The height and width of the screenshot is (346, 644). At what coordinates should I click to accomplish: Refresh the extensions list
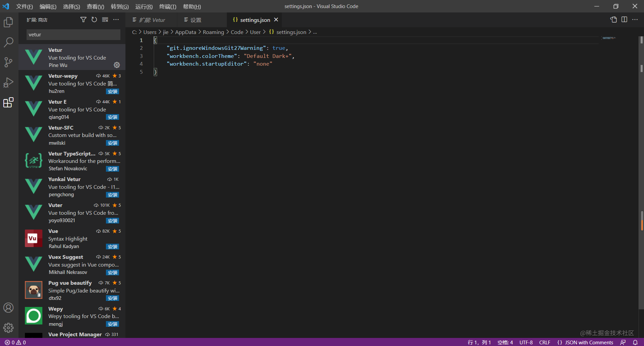coord(94,20)
